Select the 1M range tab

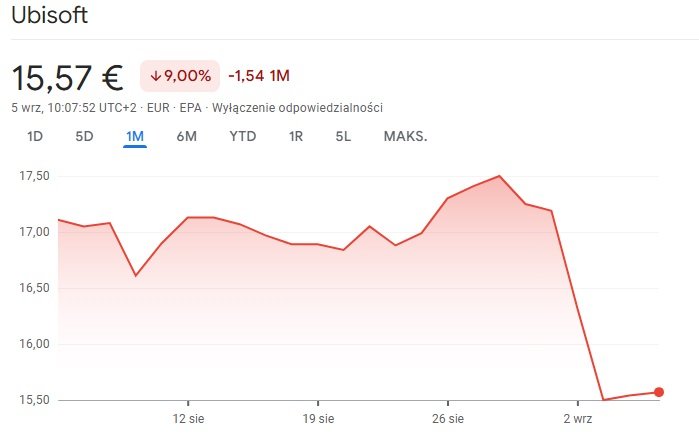(x=135, y=136)
